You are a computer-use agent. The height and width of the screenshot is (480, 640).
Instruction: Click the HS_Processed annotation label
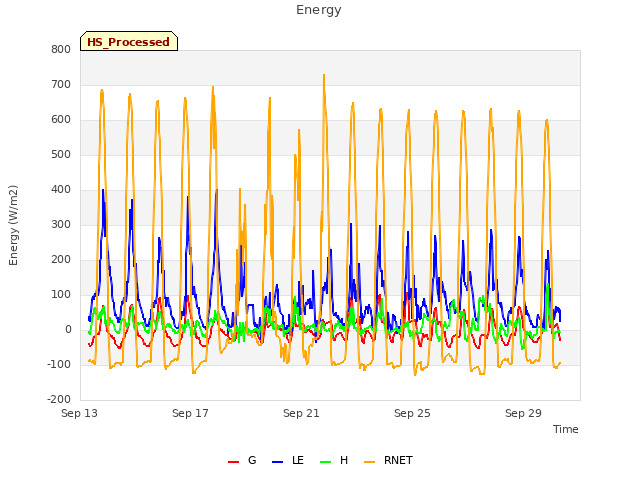click(x=129, y=42)
